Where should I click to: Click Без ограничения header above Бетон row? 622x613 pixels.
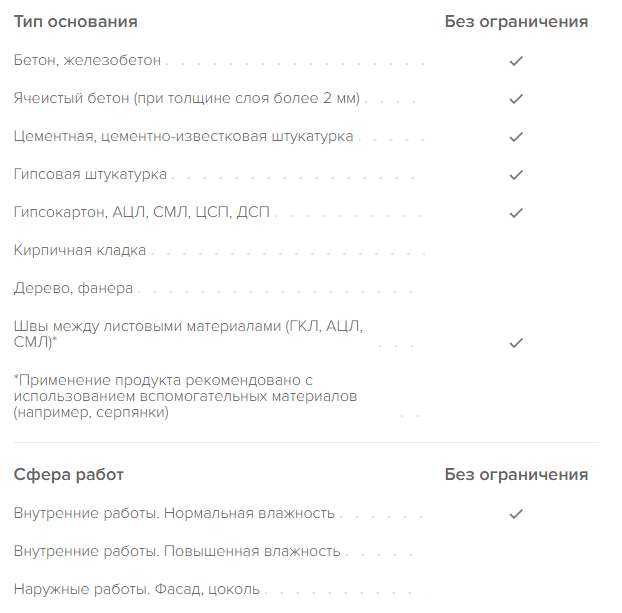click(516, 21)
